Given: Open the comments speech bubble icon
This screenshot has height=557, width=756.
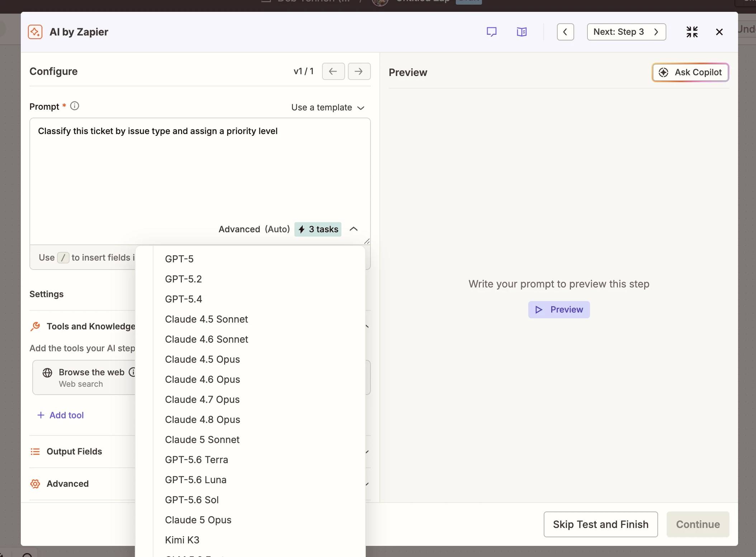Looking at the screenshot, I should click(x=491, y=32).
